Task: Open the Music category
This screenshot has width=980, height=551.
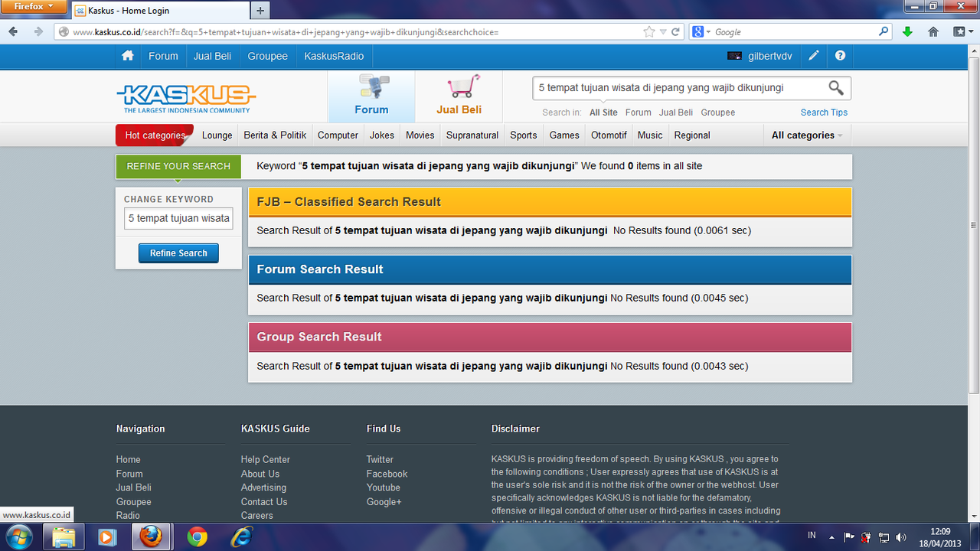Action: [x=650, y=135]
